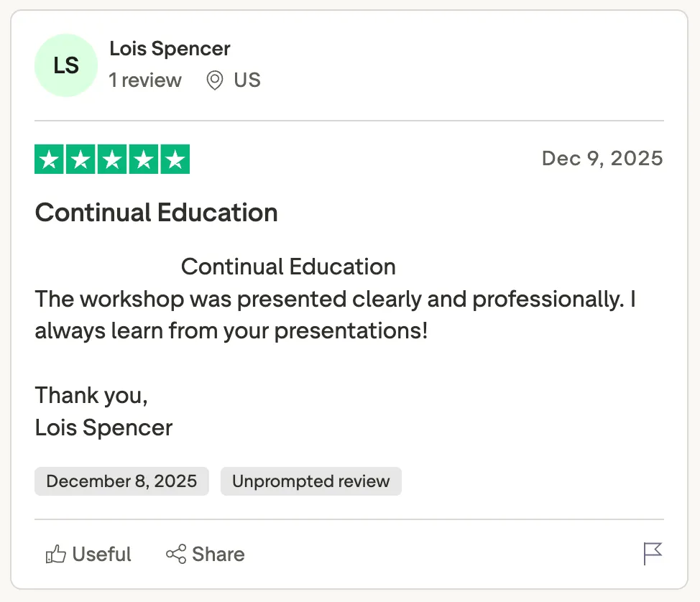Click the second green rating star
Image resolution: width=700 pixels, height=602 pixels.
coord(80,159)
